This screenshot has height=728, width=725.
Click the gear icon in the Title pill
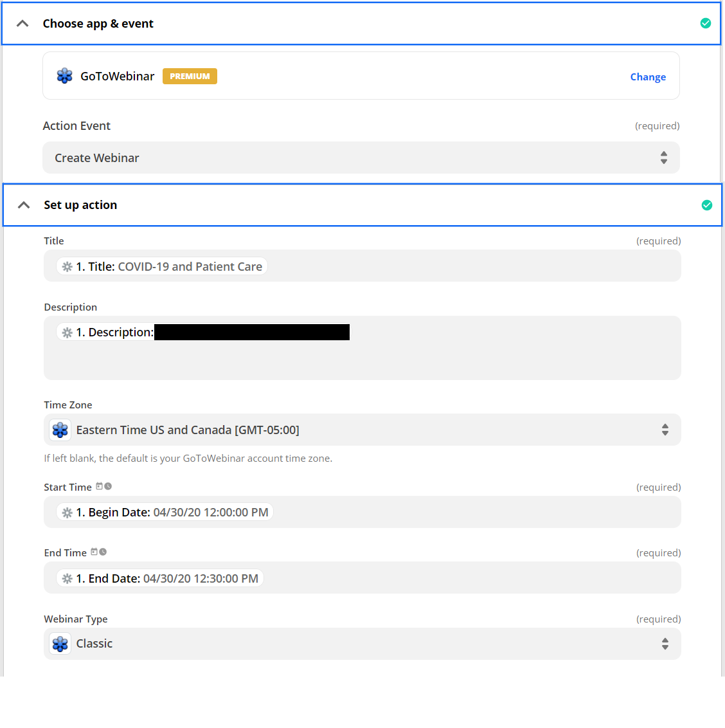[67, 266]
